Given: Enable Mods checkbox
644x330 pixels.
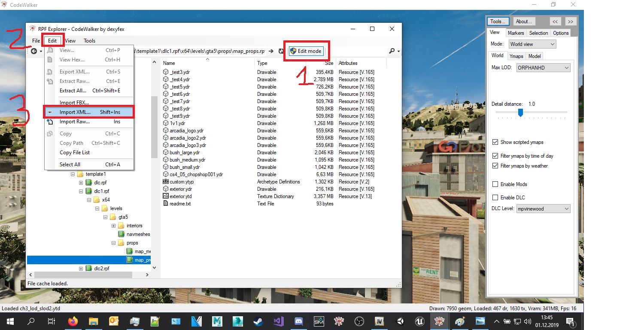Looking at the screenshot, I should click(495, 184).
